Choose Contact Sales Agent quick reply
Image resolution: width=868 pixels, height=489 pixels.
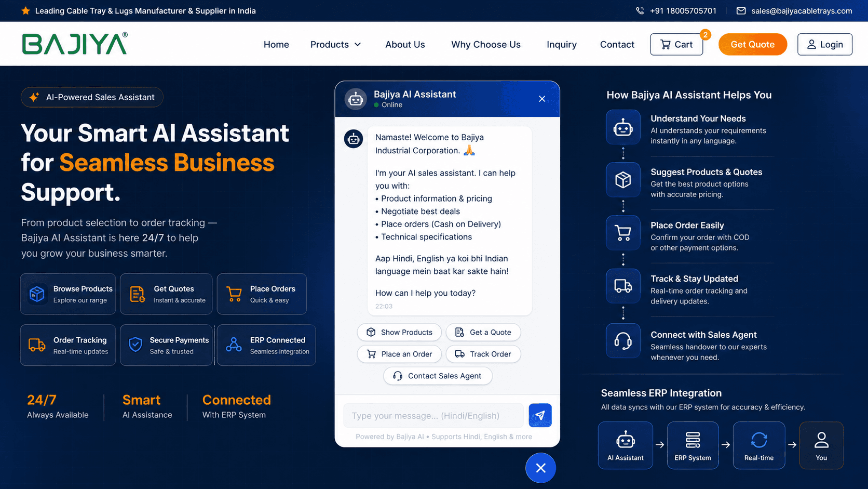tap(438, 376)
